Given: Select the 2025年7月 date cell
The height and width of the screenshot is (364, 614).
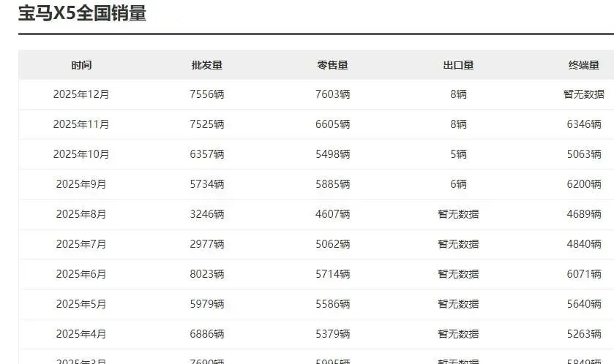Looking at the screenshot, I should coord(81,244).
